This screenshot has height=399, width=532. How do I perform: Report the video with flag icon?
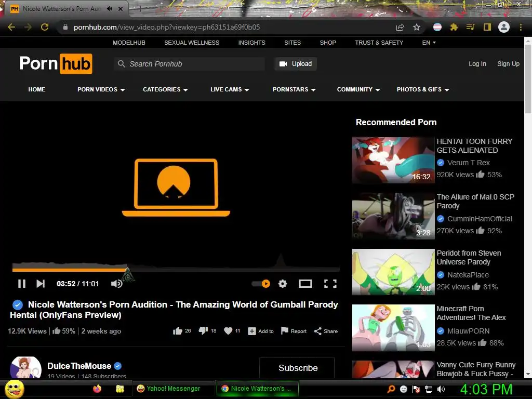click(294, 331)
